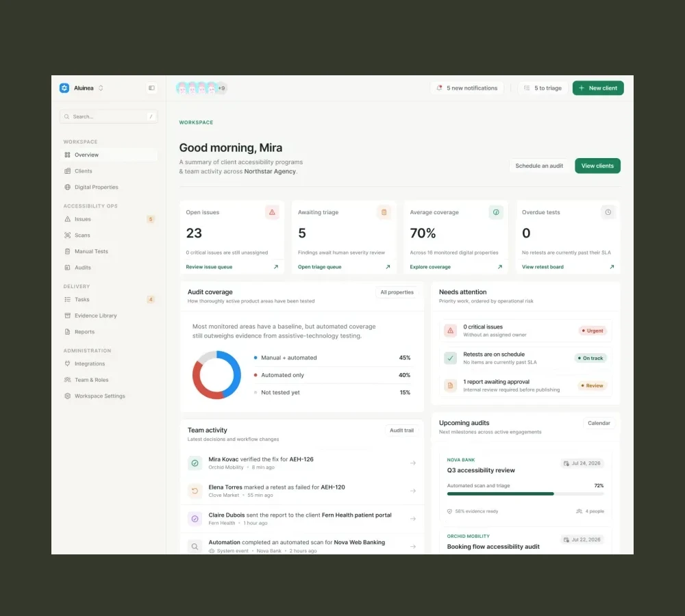Click the Overdue tests clock icon
The image size is (685, 616).
click(x=608, y=212)
